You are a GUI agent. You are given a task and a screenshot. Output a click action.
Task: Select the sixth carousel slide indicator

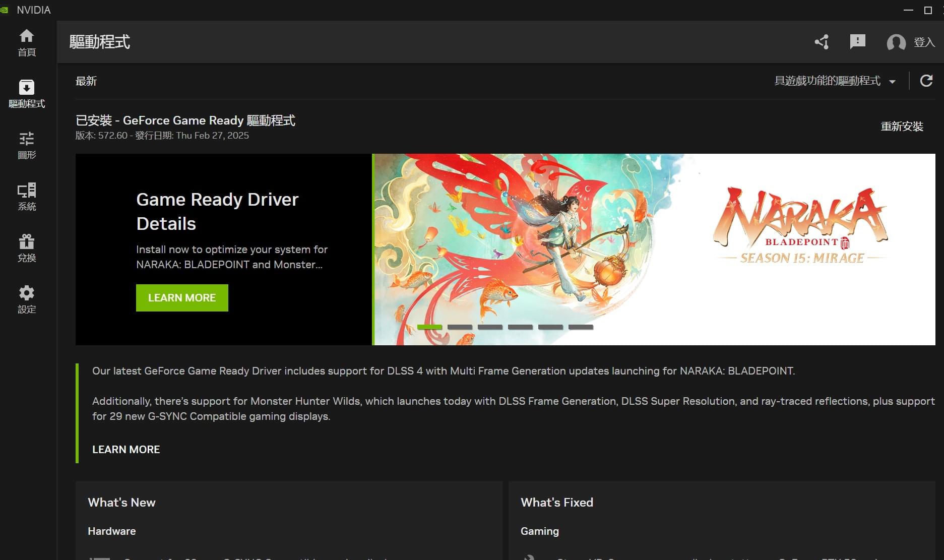click(x=581, y=327)
